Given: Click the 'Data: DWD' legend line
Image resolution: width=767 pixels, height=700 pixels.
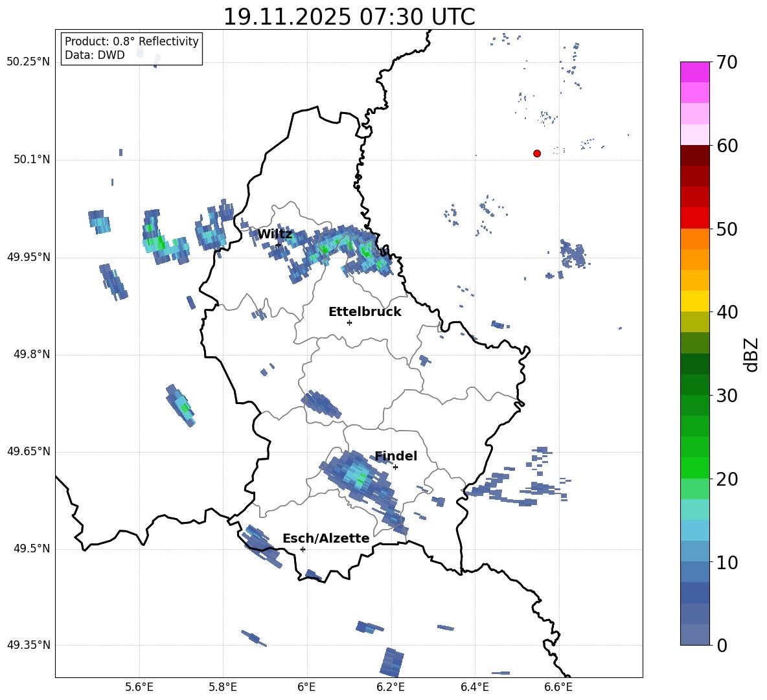Looking at the screenshot, I should point(95,55).
